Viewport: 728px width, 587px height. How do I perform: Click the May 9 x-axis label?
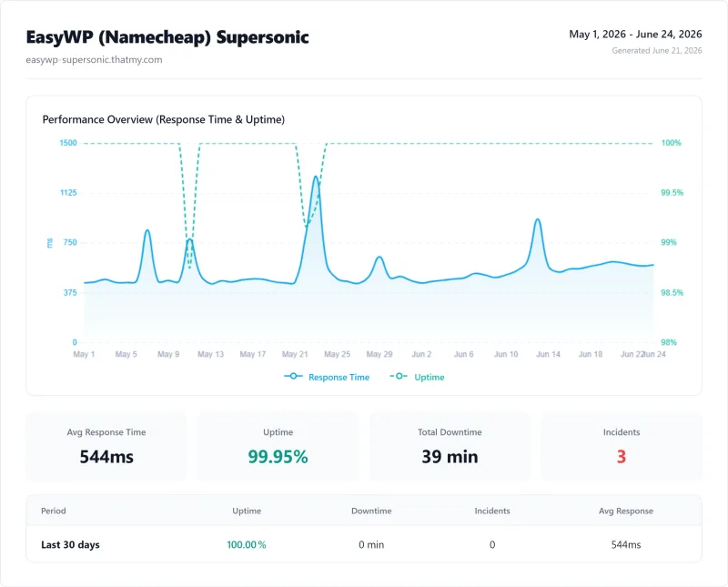[168, 354]
